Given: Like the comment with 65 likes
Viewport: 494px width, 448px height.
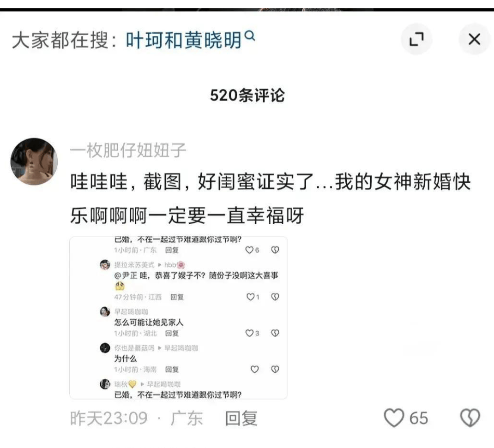Looking at the screenshot, I should point(394,418).
